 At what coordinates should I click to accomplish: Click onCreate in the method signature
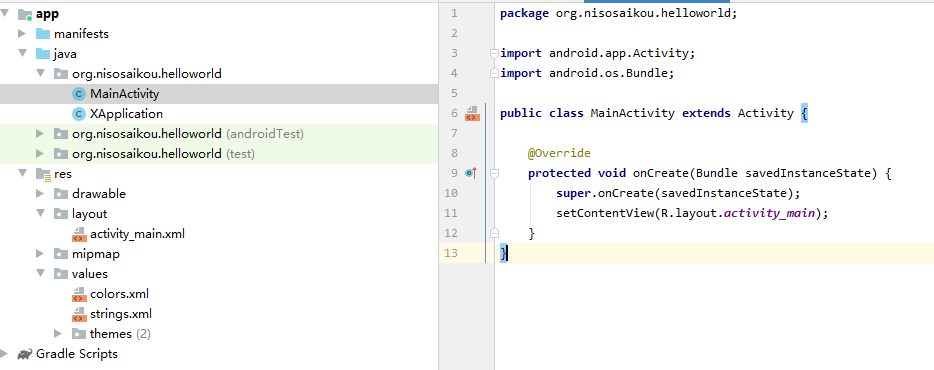pyautogui.click(x=661, y=173)
